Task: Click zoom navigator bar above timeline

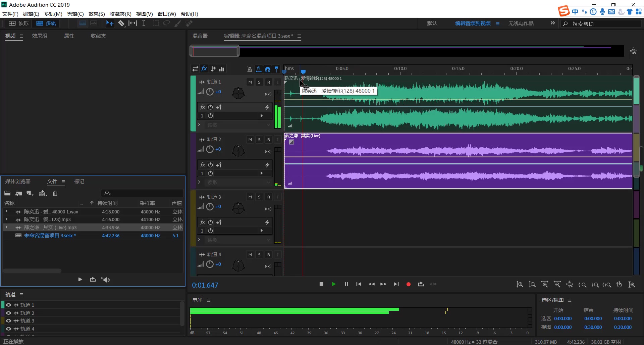Action: pos(215,51)
